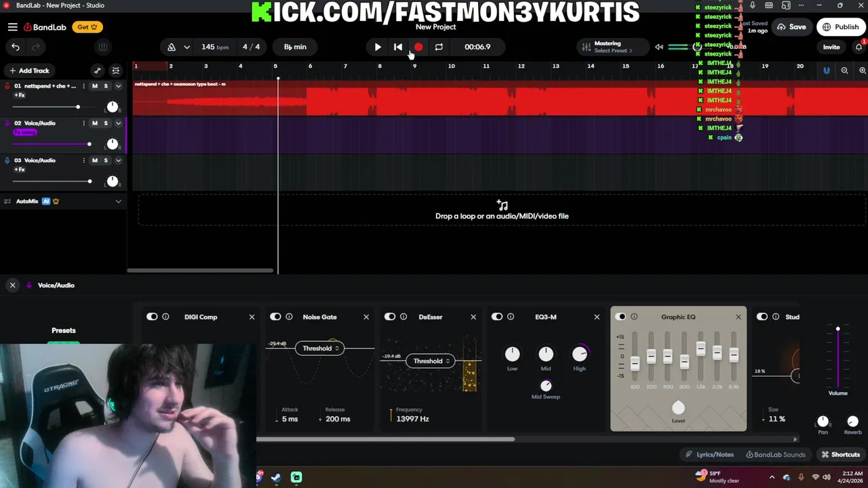868x488 pixels.
Task: Open the B♭ min key selector
Action: 295,47
